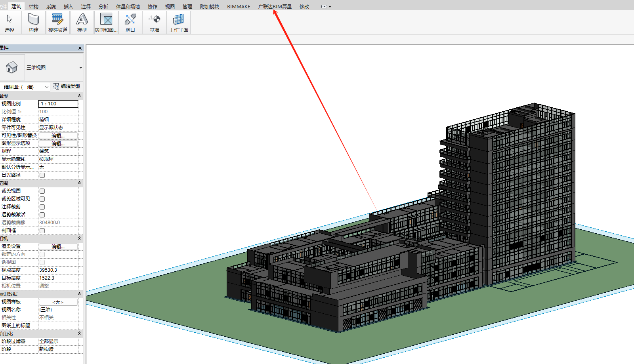Open the 楼梯坡道 stairs tool
The image size is (634, 364).
pos(58,23)
